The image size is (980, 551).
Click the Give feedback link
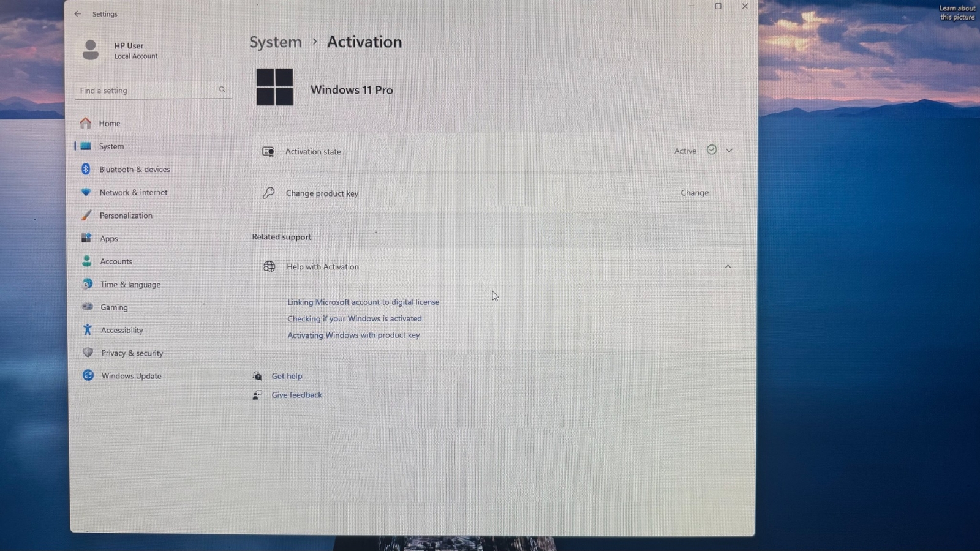click(296, 395)
